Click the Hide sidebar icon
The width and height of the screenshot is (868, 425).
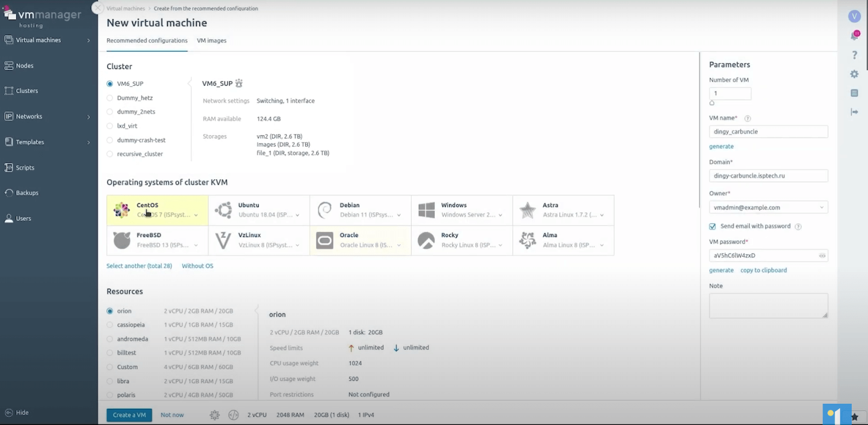[9, 413]
